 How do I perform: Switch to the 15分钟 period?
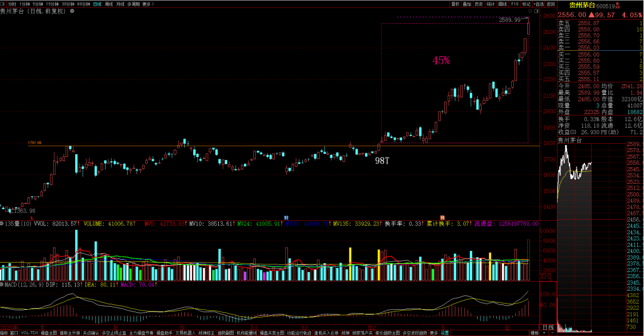[52, 4]
